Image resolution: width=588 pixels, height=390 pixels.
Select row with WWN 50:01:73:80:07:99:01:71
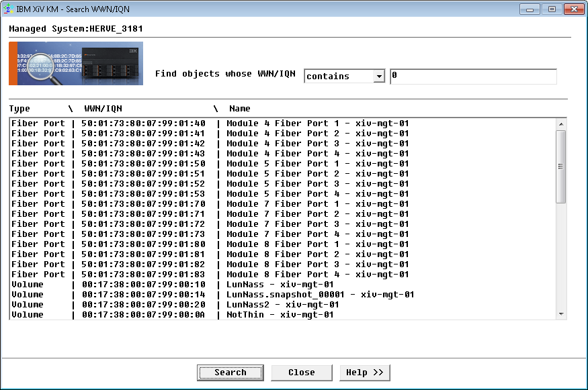point(283,214)
